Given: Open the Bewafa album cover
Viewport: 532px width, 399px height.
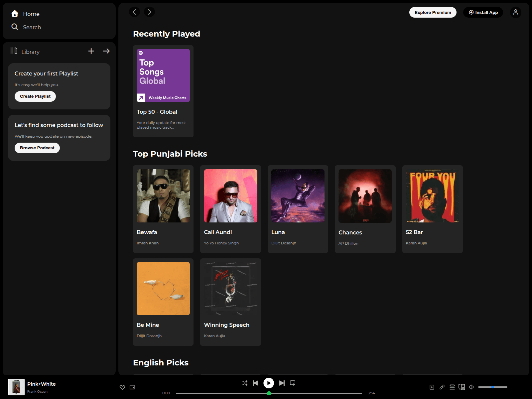Looking at the screenshot, I should 163,196.
